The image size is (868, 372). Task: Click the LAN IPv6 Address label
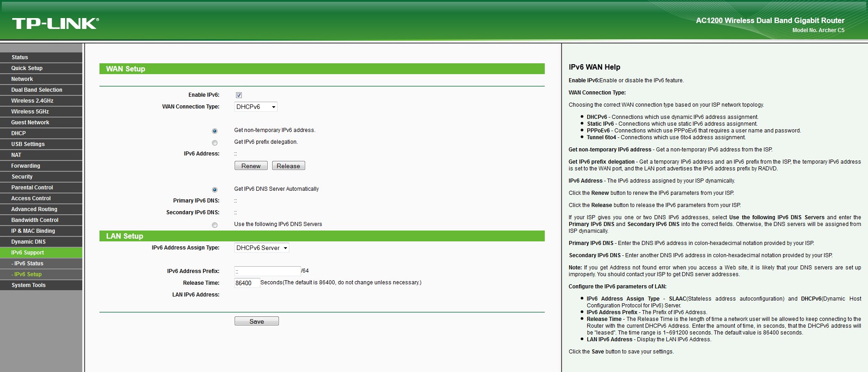[196, 295]
